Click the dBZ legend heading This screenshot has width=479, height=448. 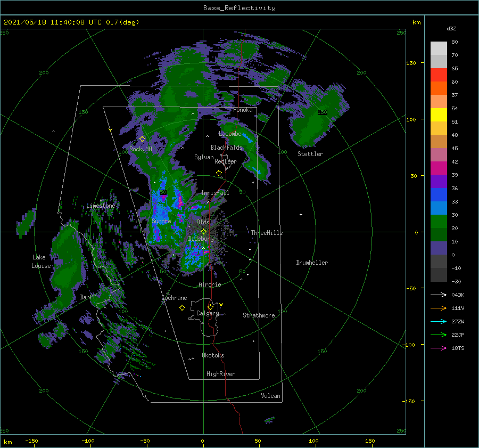[451, 28]
